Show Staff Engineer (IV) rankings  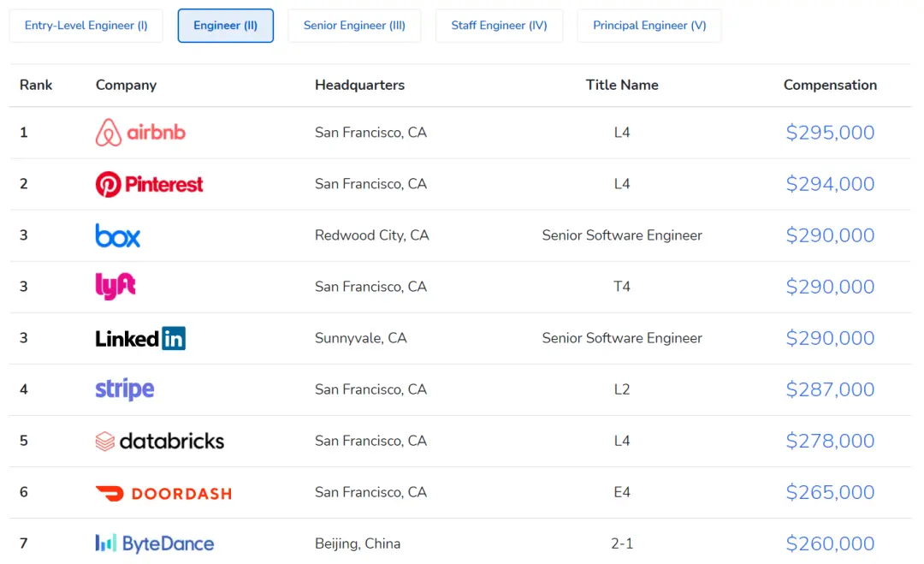[x=499, y=26]
